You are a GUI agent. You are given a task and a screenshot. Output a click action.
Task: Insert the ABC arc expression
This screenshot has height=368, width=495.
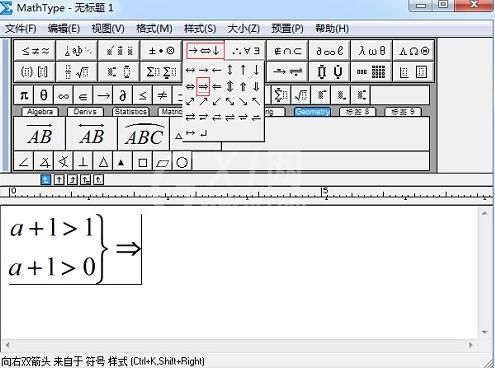(x=144, y=134)
